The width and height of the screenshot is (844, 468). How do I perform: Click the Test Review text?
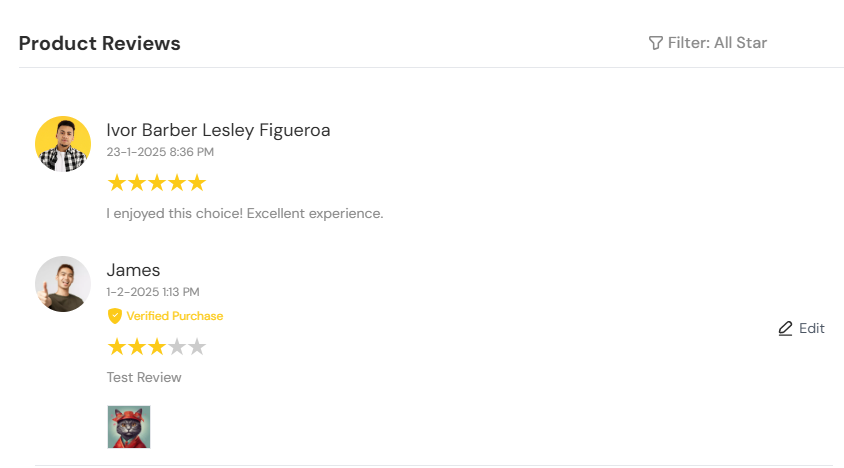[144, 377]
